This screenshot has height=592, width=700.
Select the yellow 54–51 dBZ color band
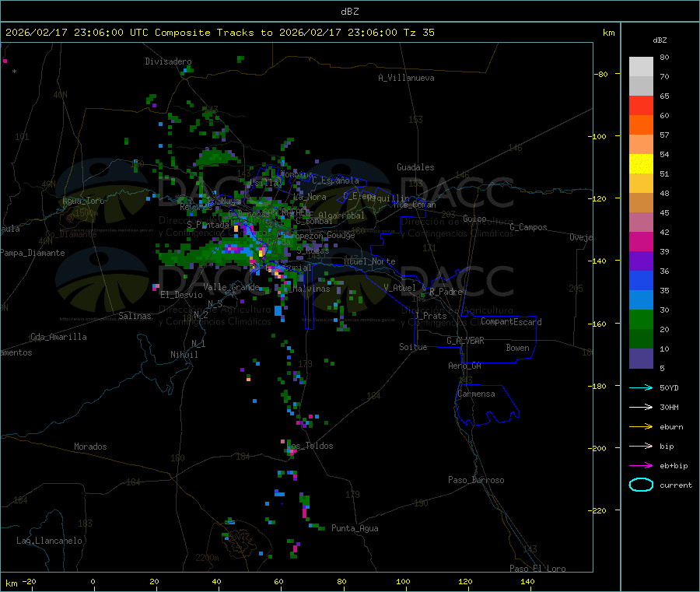(x=641, y=164)
